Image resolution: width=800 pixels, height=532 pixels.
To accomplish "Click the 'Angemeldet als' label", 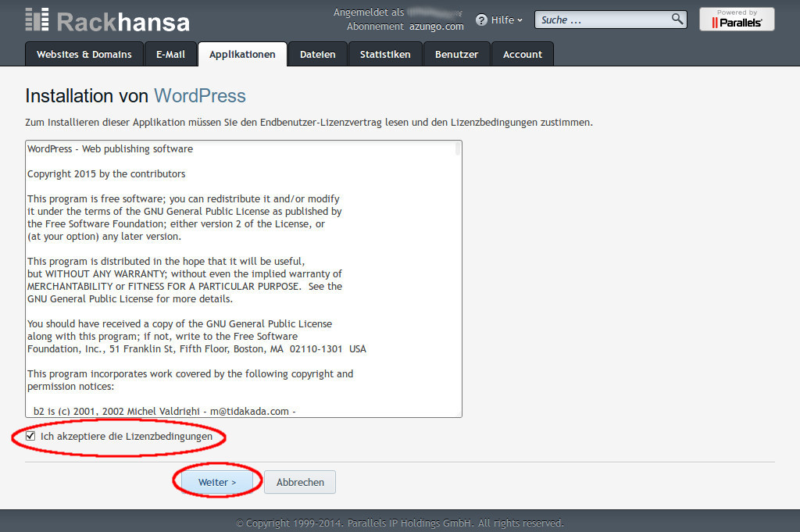I will [369, 12].
